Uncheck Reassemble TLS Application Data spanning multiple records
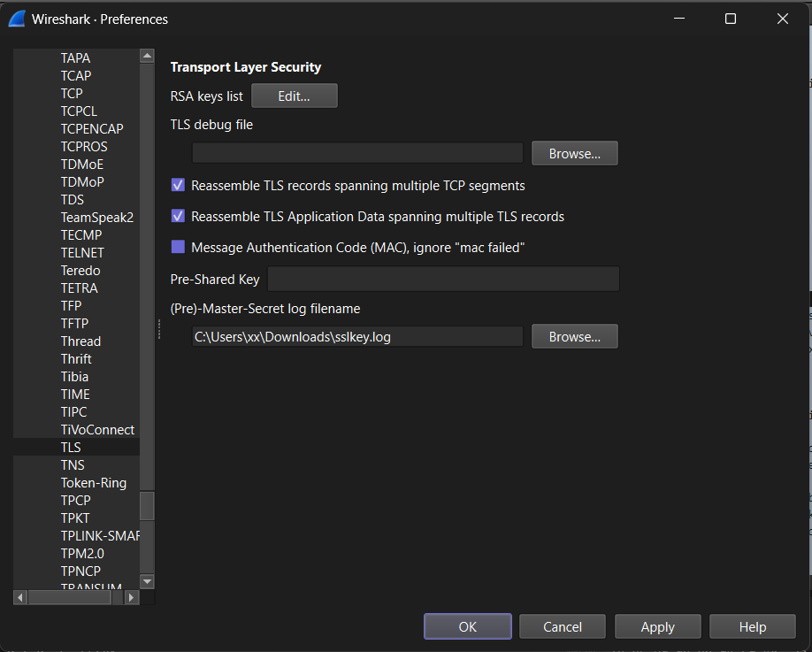 point(178,216)
